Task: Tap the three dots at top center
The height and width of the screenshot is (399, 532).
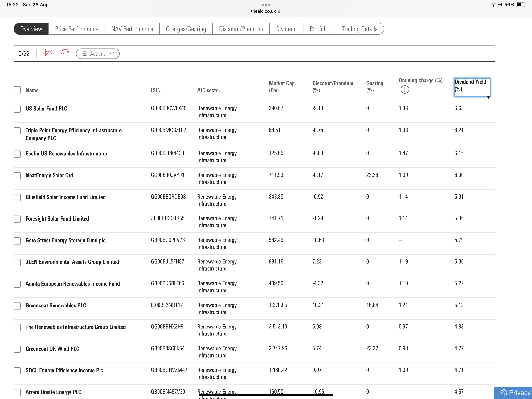Action: click(266, 5)
